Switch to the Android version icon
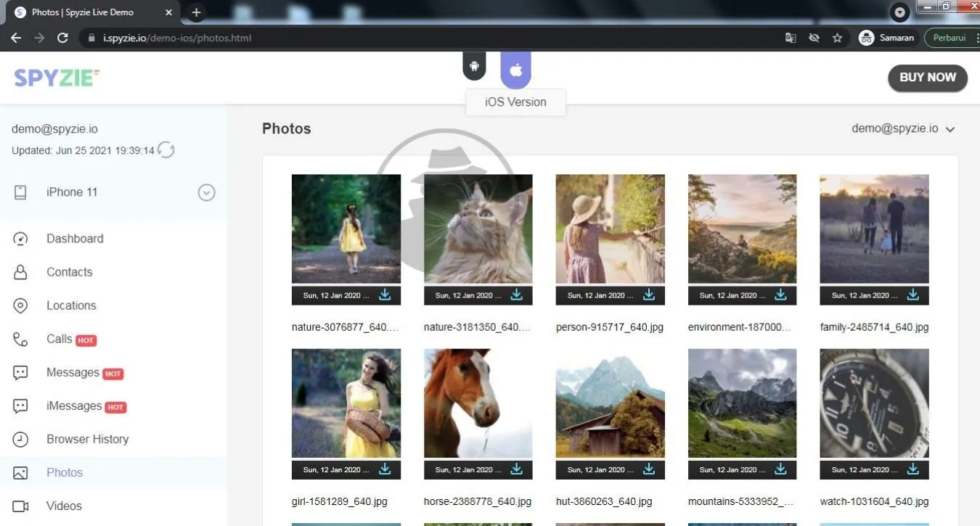 click(x=474, y=66)
